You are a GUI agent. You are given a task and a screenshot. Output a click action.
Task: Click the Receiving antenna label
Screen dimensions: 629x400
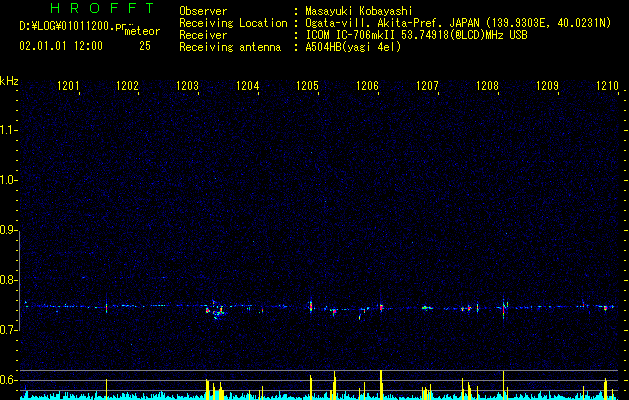point(230,47)
